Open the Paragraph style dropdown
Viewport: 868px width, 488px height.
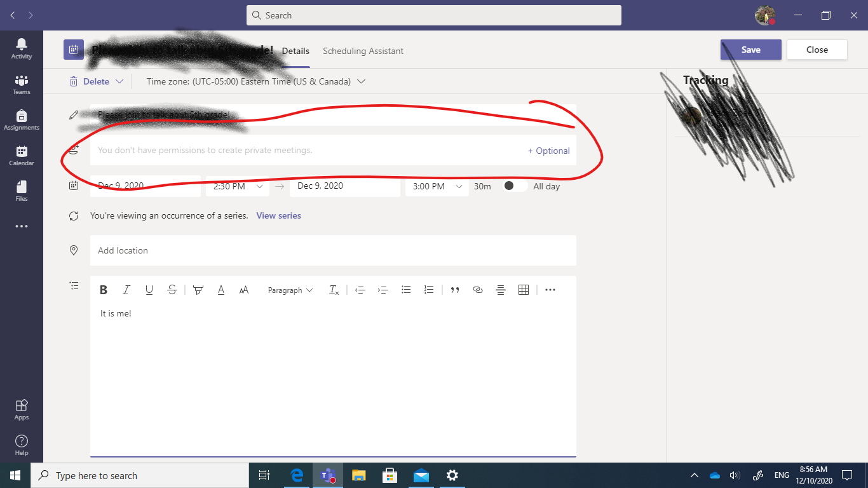[290, 290]
